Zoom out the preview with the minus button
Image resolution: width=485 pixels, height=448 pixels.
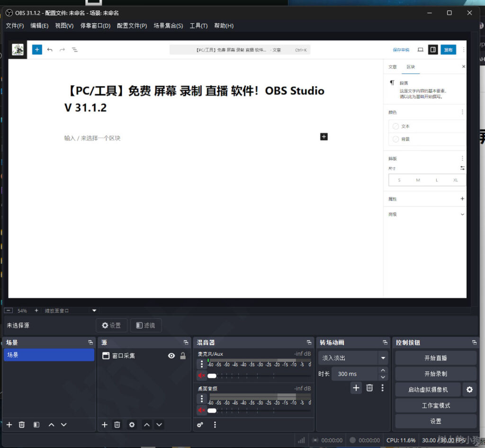pos(9,310)
